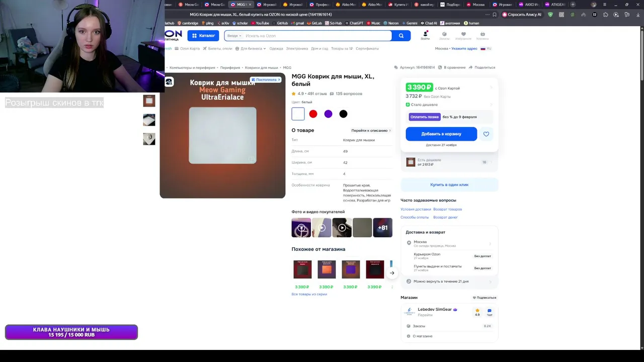Add product to favorites with heart button
This screenshot has height=362, width=644.
(486, 134)
